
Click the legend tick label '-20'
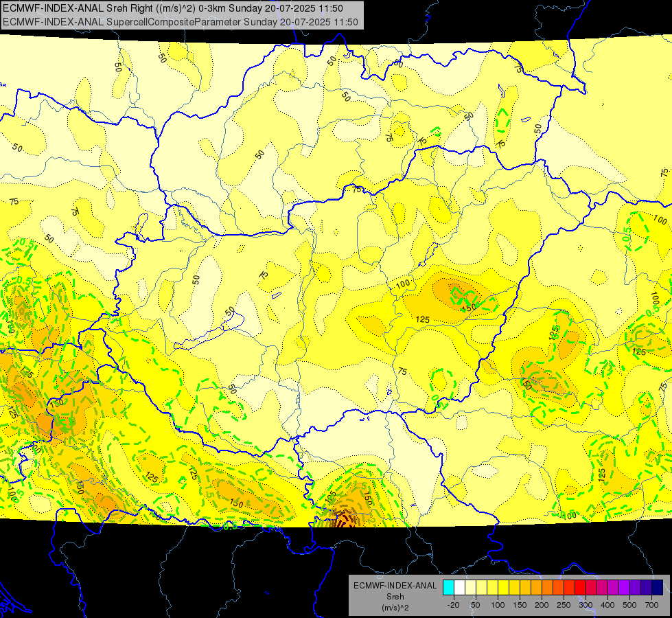(x=454, y=605)
